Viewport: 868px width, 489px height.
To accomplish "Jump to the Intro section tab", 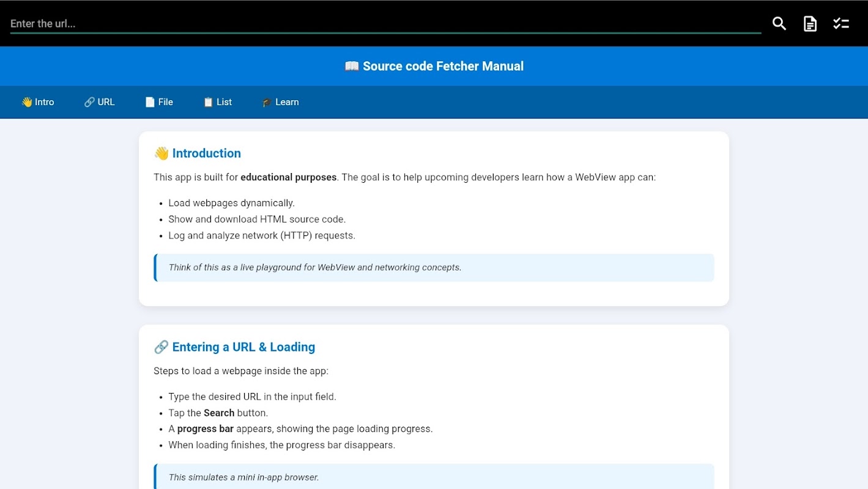I will click(38, 102).
